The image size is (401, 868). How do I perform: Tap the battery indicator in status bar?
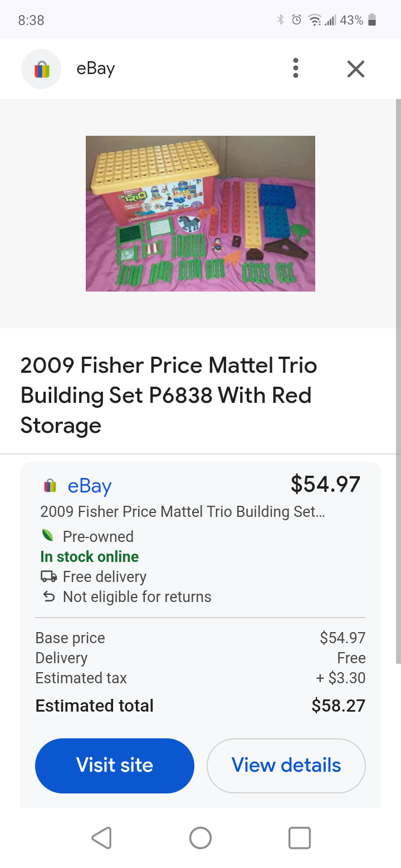(x=373, y=21)
